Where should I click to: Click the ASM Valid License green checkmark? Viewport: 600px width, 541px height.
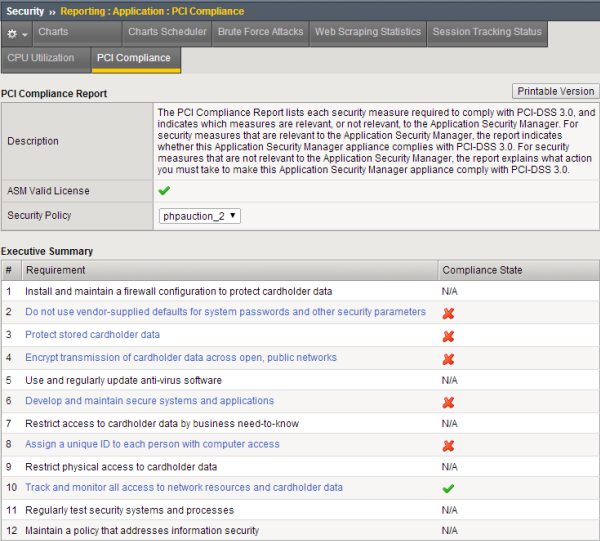click(x=164, y=190)
